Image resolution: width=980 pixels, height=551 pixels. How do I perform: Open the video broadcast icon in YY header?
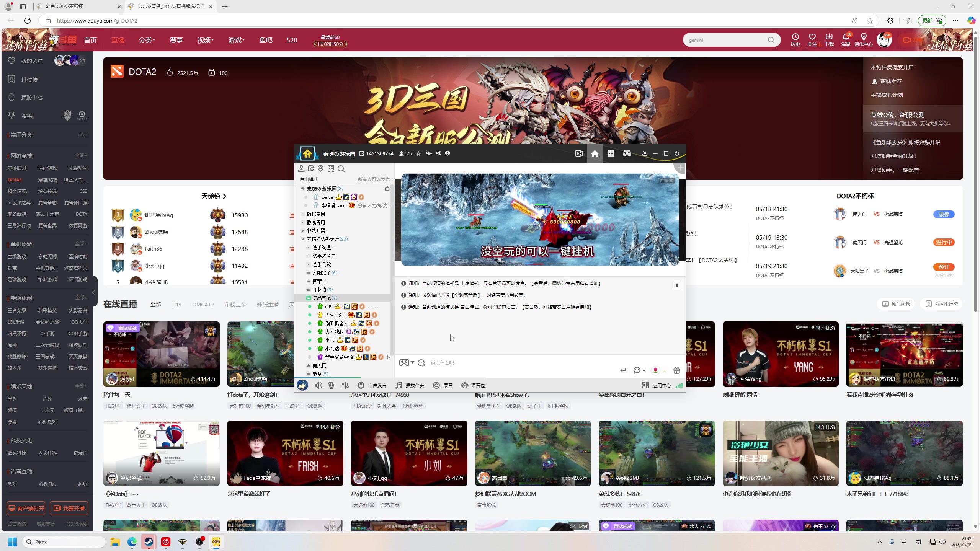[x=579, y=153]
